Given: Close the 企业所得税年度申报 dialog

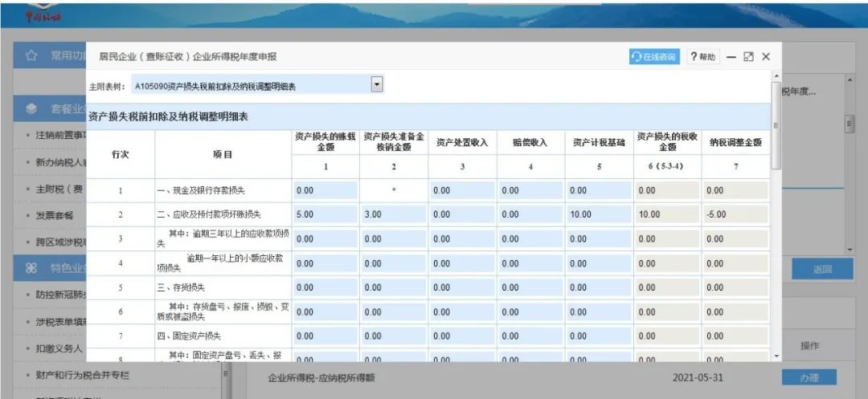Looking at the screenshot, I should pos(766,57).
